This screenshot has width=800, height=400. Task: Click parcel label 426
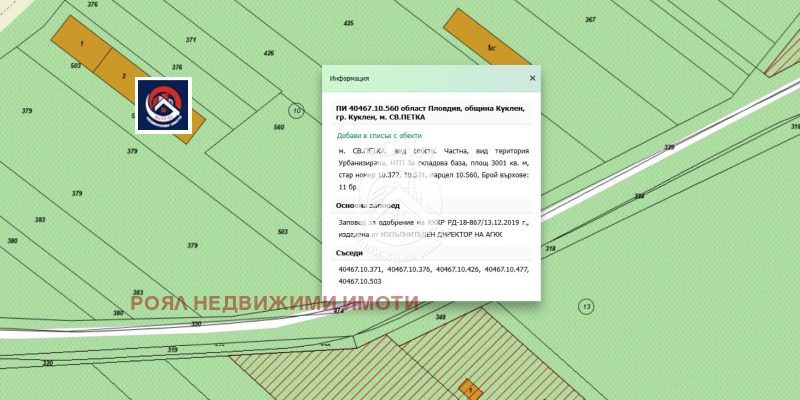(x=269, y=53)
